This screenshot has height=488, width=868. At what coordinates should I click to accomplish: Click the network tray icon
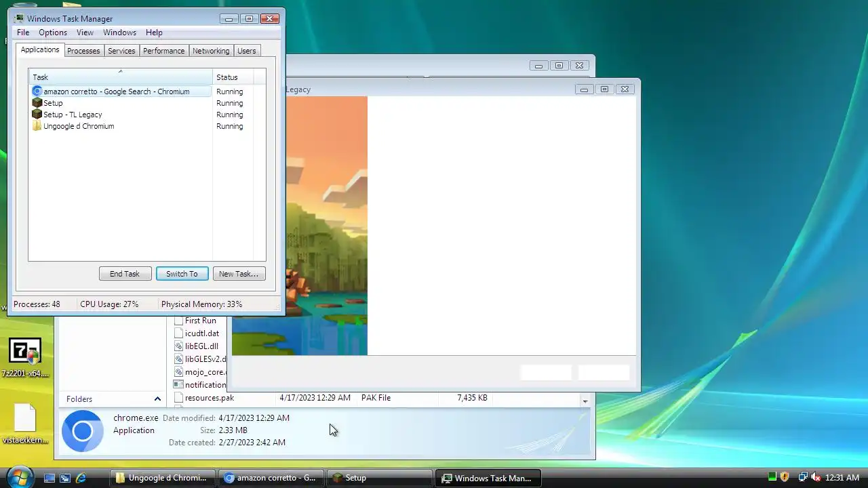click(803, 478)
